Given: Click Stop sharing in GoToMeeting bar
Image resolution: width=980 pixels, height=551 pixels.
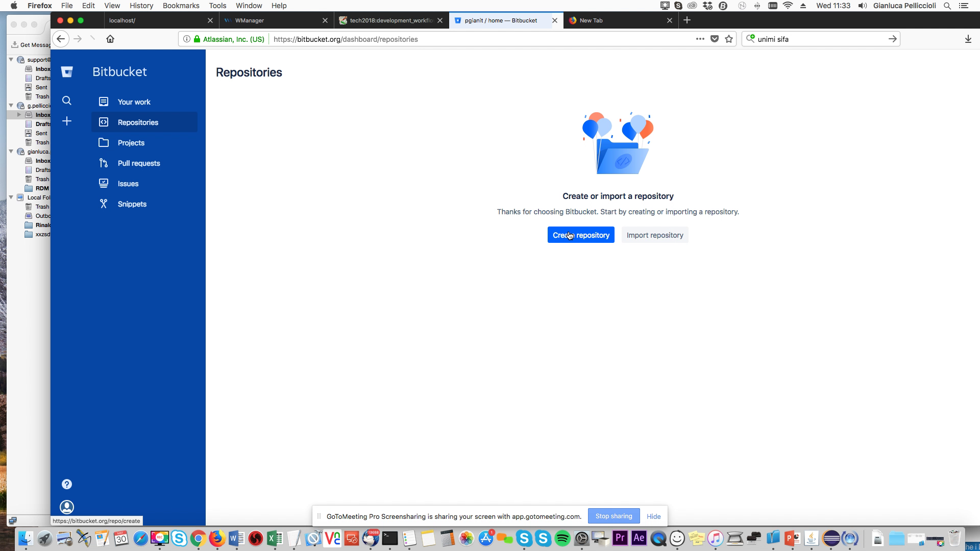Looking at the screenshot, I should click(614, 516).
